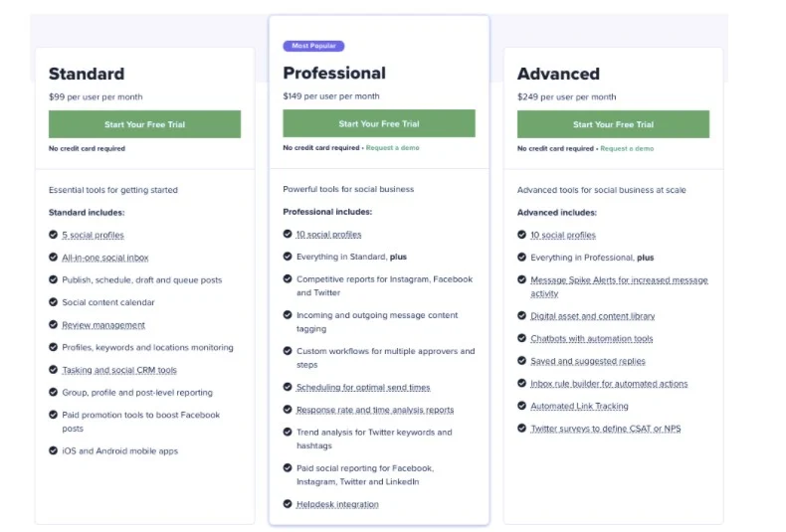Request a demo under Advanced plan

627,149
